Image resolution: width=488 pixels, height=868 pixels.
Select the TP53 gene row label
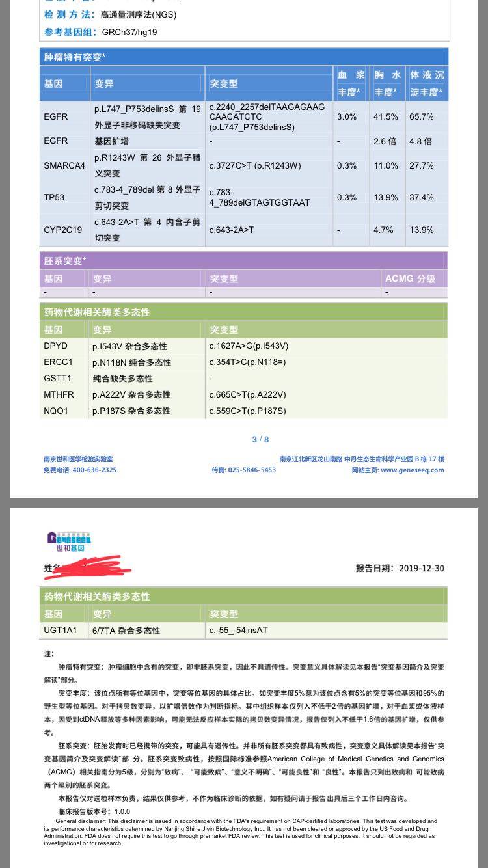[54, 197]
